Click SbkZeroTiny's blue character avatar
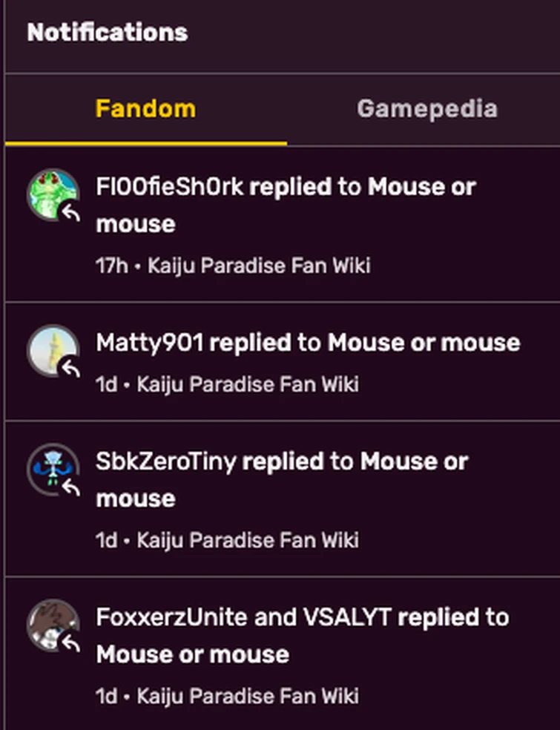Image resolution: width=560 pixels, height=730 pixels. pos(50,467)
